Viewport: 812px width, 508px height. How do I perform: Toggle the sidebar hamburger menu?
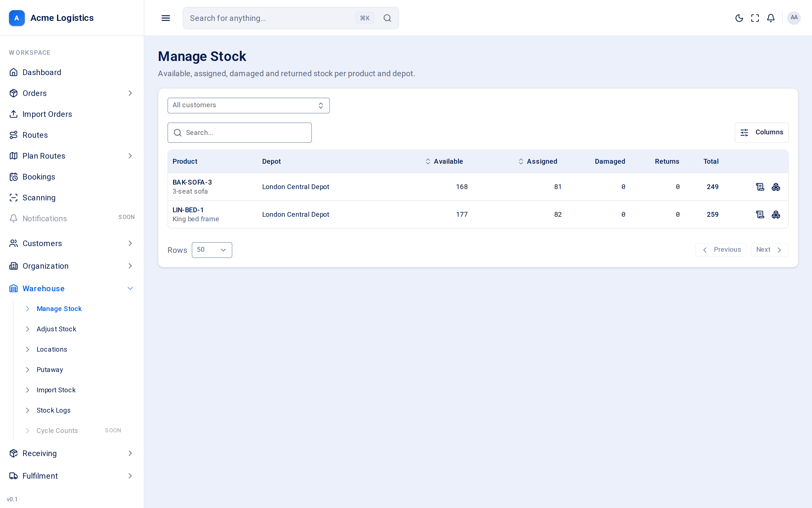pyautogui.click(x=166, y=18)
